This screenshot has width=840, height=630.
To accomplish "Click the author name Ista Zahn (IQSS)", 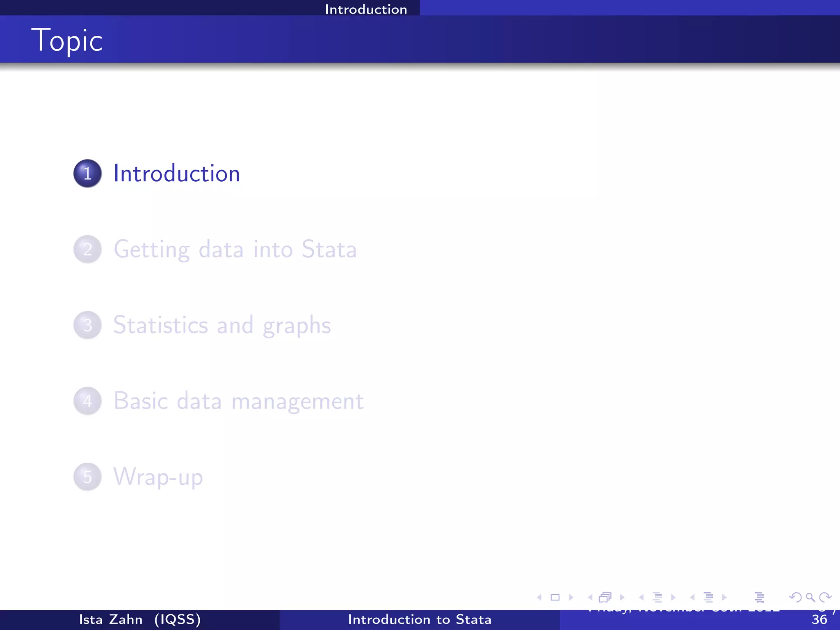I will pos(140,619).
